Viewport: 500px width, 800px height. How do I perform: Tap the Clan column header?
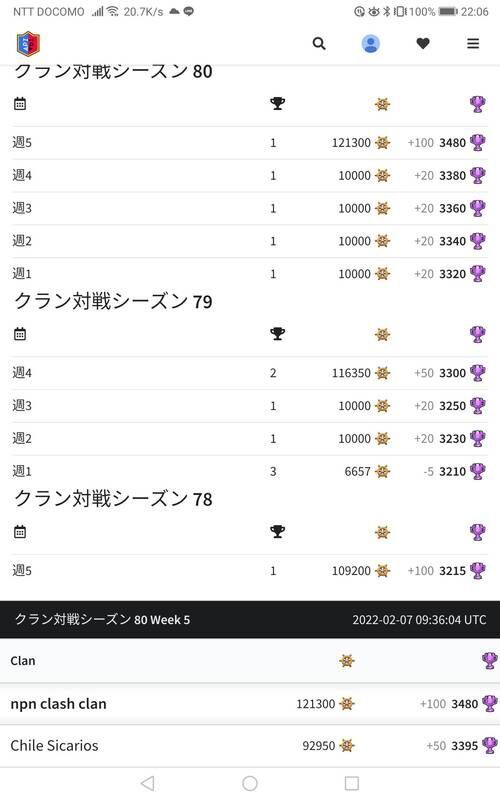(23, 661)
